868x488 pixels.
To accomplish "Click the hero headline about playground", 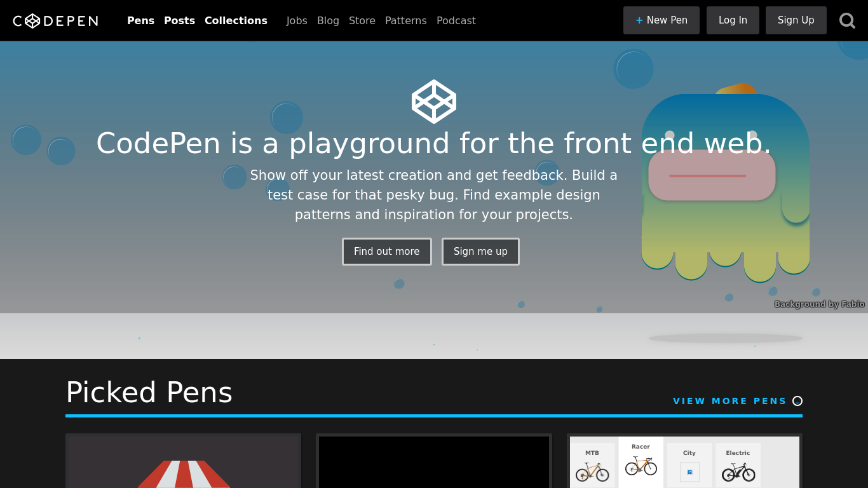I will pos(434,143).
